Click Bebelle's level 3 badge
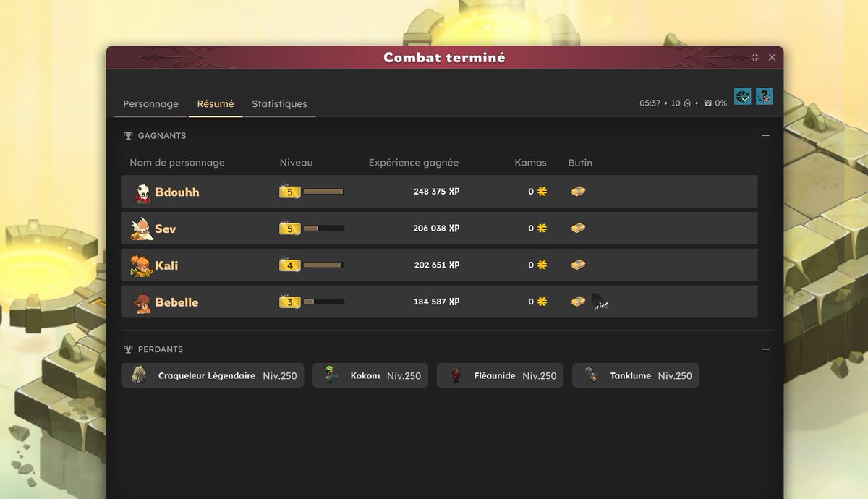The height and width of the screenshot is (499, 868). click(289, 302)
